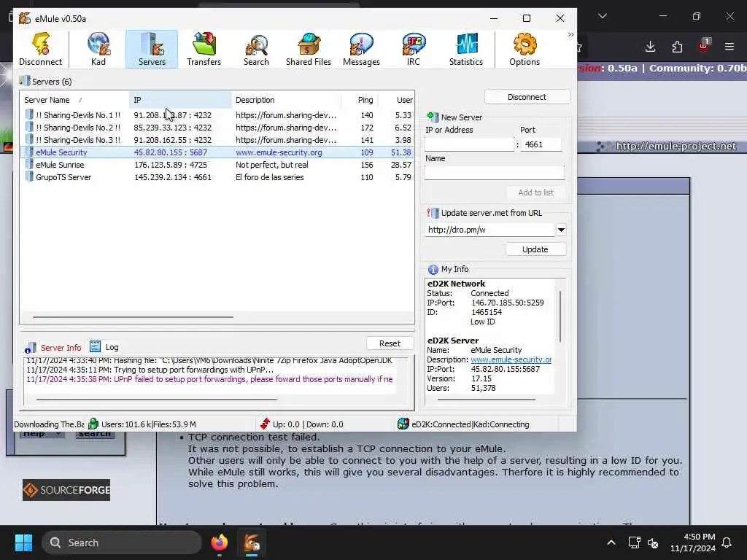Open the Transfers window
The image size is (747, 560).
pyautogui.click(x=204, y=49)
